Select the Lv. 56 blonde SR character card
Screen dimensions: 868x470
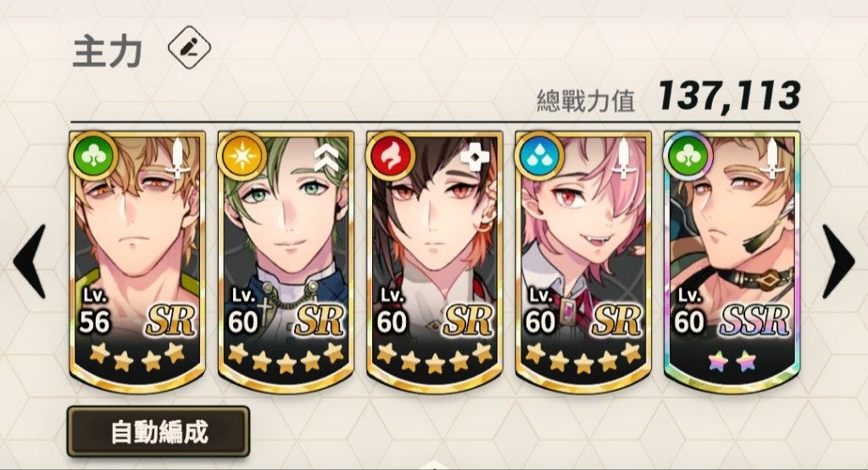pos(137,262)
